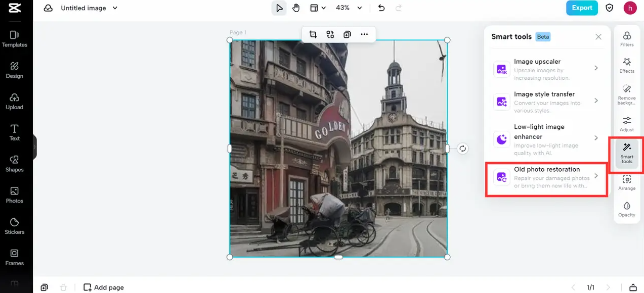Image resolution: width=644 pixels, height=293 pixels.
Task: Open more options ellipsis above image
Action: 364,34
